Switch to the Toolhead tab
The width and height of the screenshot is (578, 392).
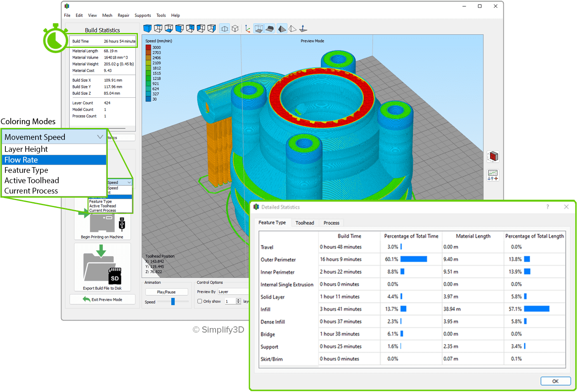(305, 223)
